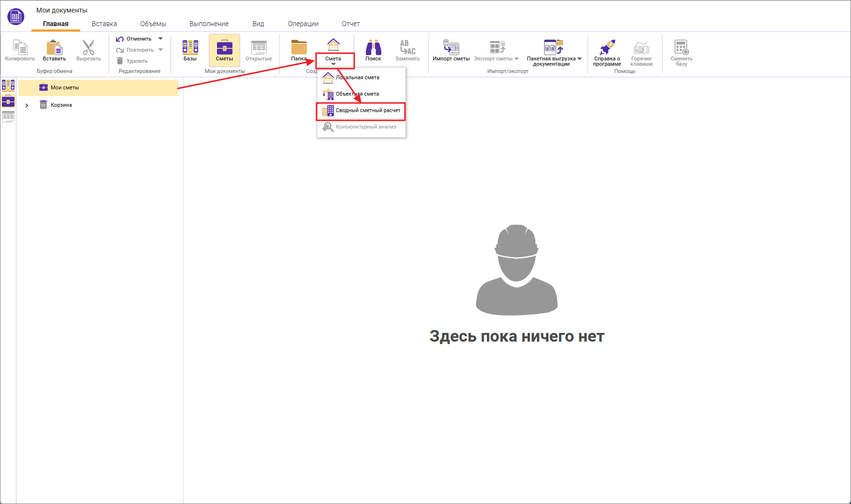Select Мои сметы tree item

point(65,88)
